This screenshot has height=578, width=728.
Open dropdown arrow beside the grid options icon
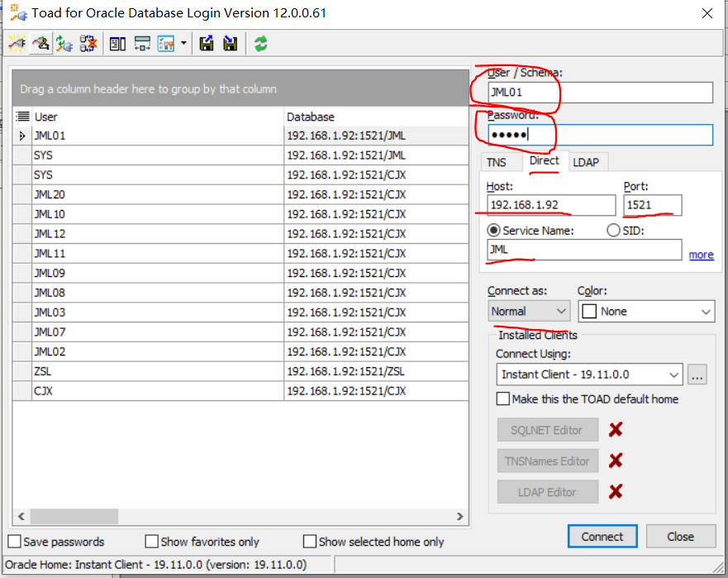point(183,44)
